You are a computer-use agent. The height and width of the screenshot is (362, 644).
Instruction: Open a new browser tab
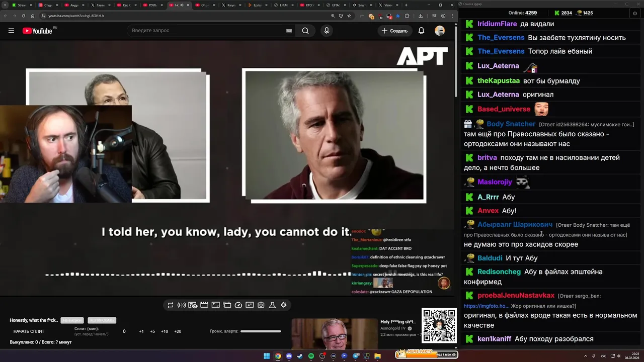(x=406, y=5)
